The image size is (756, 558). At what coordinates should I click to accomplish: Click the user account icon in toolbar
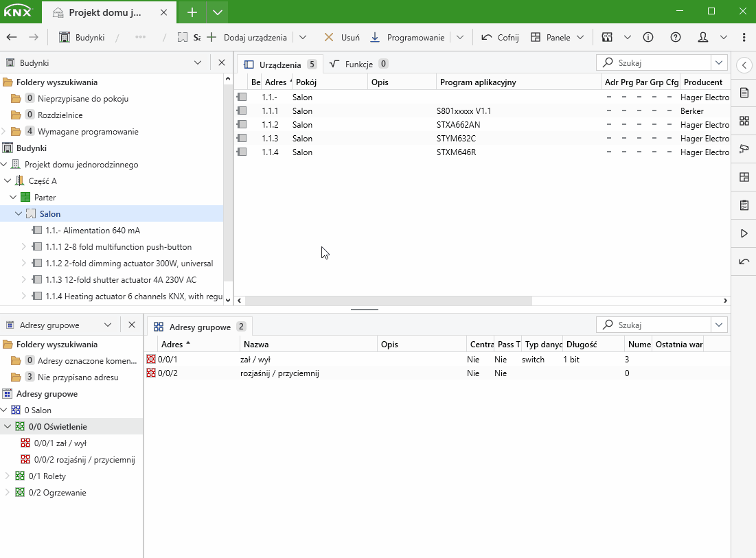tap(703, 38)
